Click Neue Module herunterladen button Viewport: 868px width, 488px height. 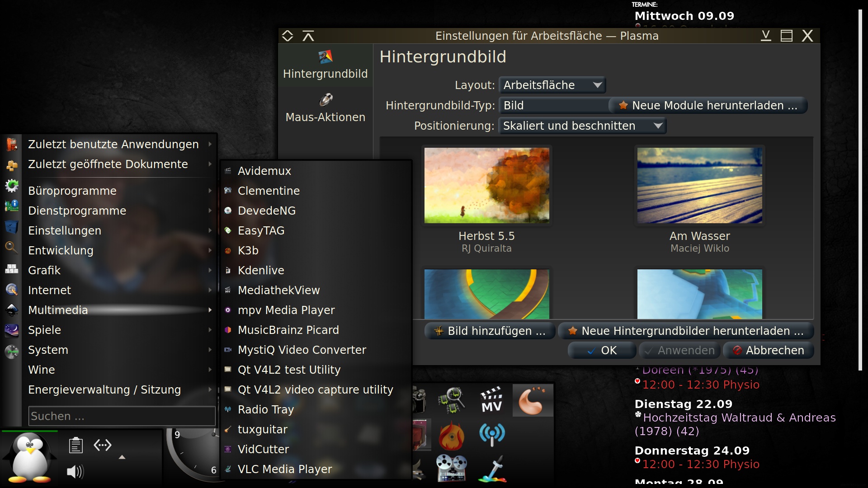click(708, 105)
